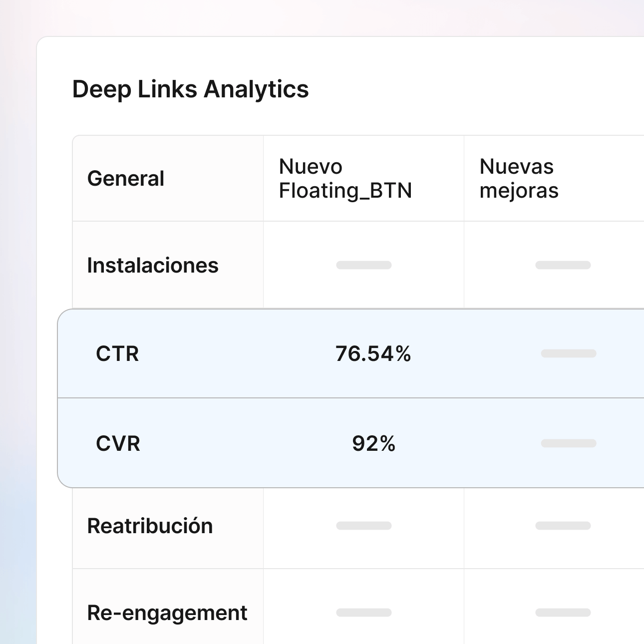Screen dimensions: 644x644
Task: Select the CVR row label
Action: click(x=118, y=444)
